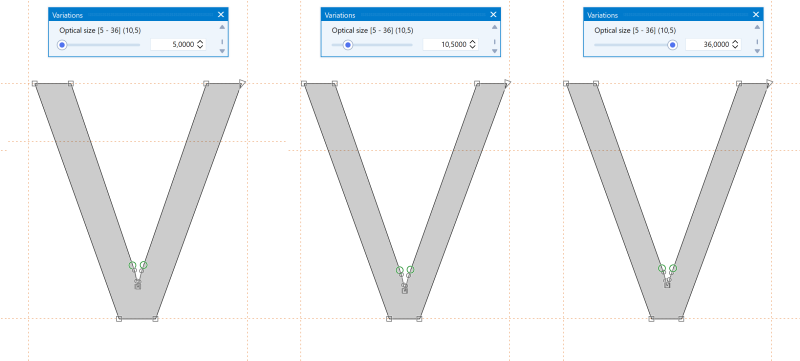
Task: Select the start-point triangle node of the middle V
Action: 508,83
